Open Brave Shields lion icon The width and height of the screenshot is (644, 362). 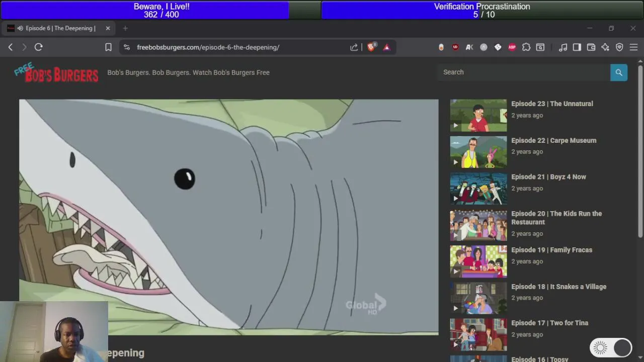(x=372, y=47)
